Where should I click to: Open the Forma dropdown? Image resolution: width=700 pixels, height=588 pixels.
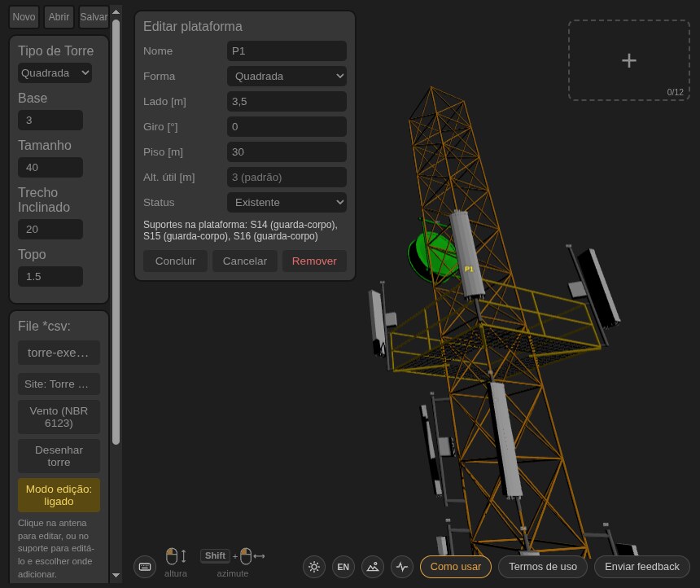point(287,76)
